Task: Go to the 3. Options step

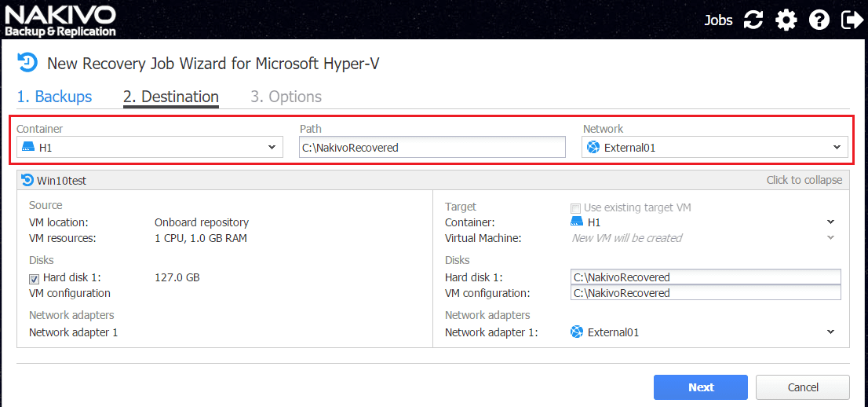Action: pyautogui.click(x=286, y=97)
